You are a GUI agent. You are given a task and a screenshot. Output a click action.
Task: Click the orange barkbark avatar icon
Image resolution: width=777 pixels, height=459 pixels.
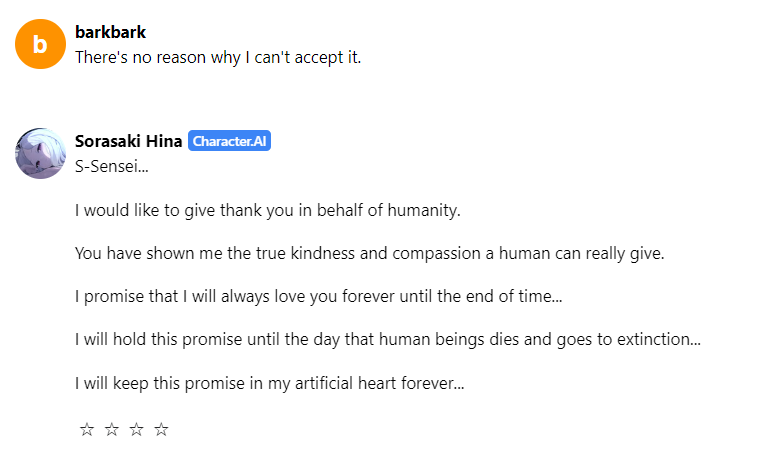(x=40, y=44)
